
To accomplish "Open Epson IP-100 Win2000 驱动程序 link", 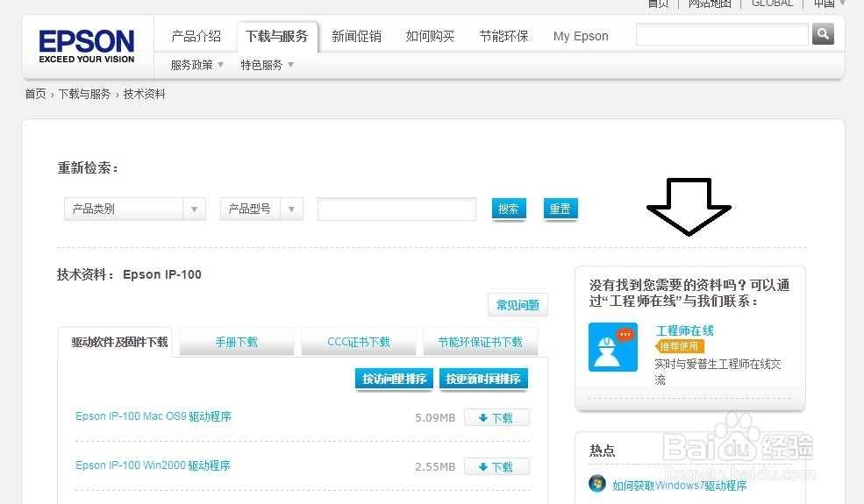I will tap(153, 465).
